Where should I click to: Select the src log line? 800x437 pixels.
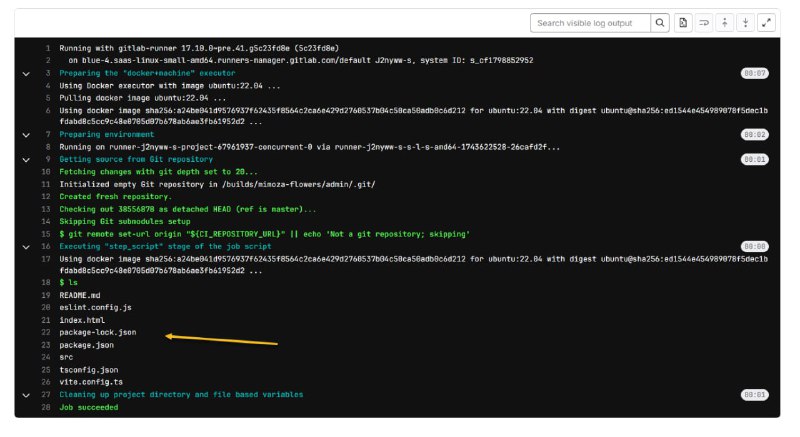point(66,357)
